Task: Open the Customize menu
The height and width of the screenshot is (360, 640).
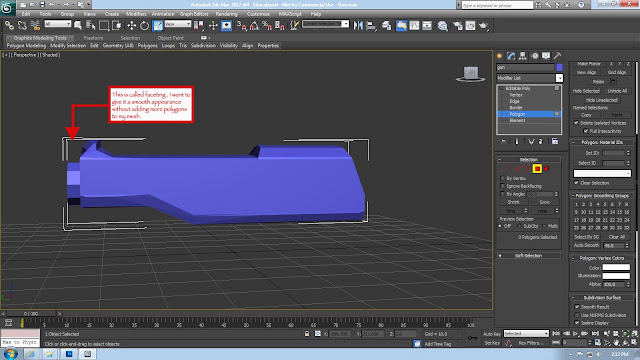Action: pos(258,14)
